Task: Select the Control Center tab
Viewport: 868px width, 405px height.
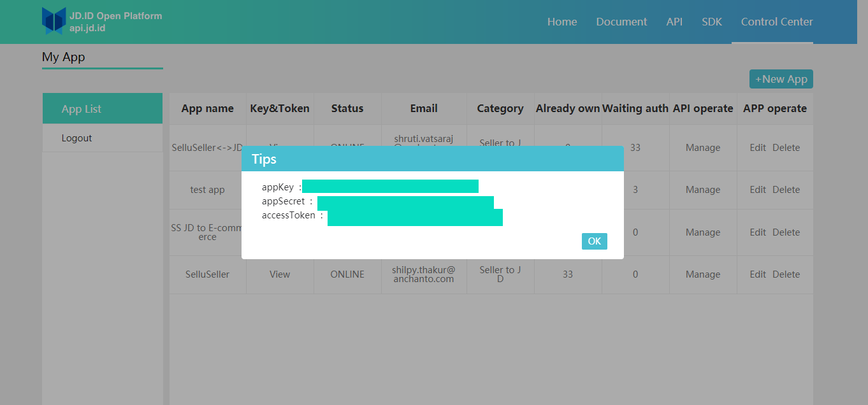Action: pos(777,22)
